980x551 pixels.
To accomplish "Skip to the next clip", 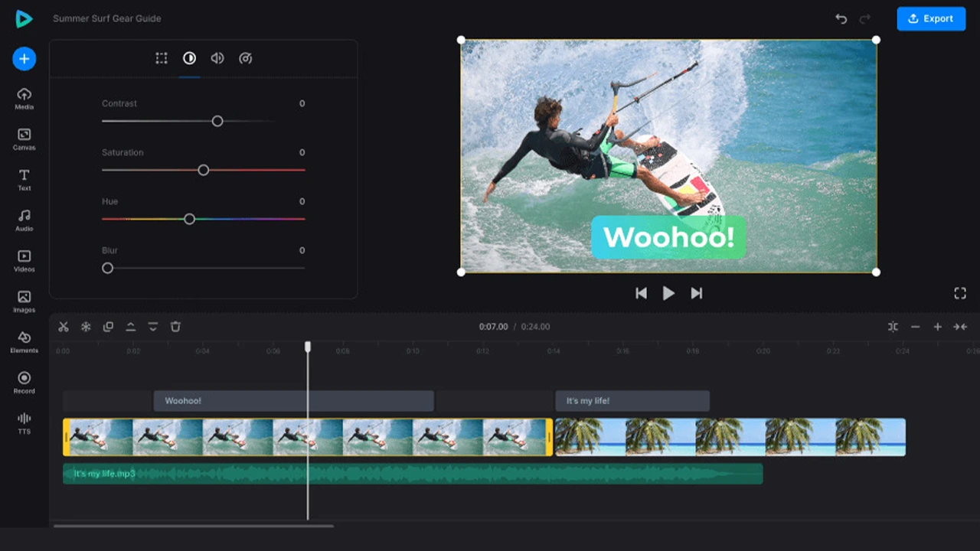I will coord(697,293).
